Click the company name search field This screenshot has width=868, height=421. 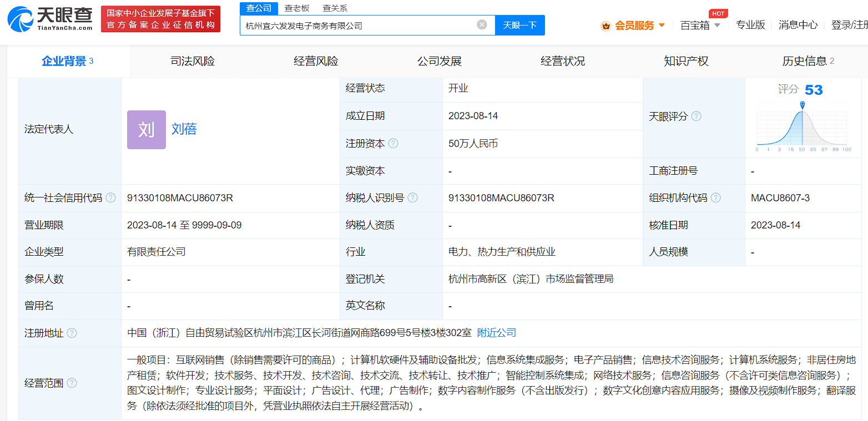[x=358, y=26]
